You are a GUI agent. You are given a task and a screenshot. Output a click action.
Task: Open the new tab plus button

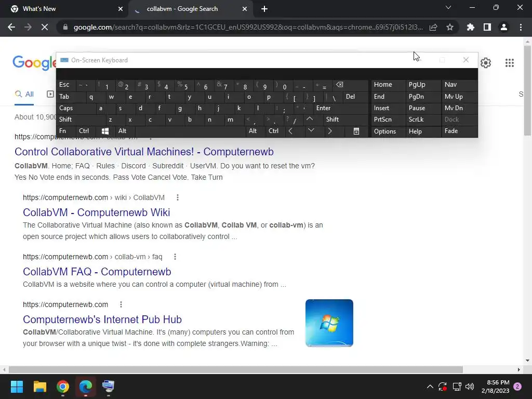point(264,9)
